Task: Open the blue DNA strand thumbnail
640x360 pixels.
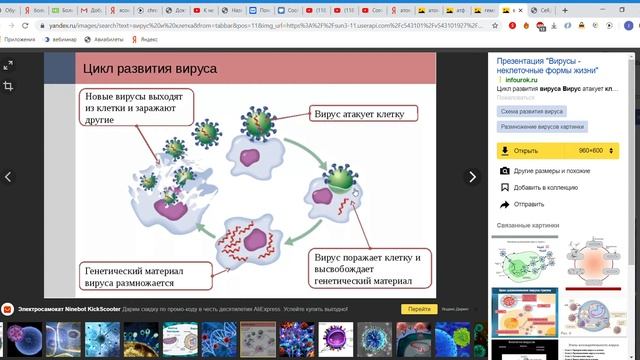Action: (219, 340)
